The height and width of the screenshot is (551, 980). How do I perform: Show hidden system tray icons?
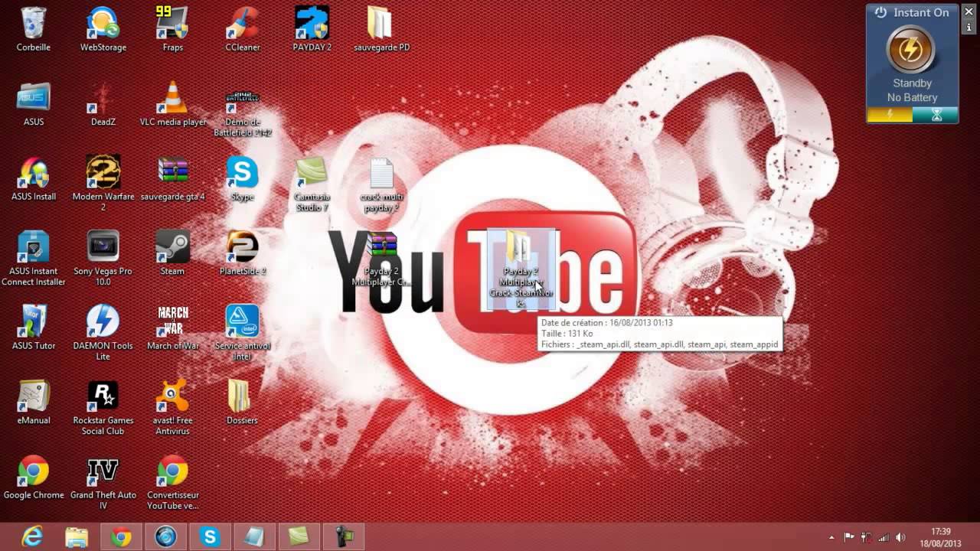[x=832, y=537]
